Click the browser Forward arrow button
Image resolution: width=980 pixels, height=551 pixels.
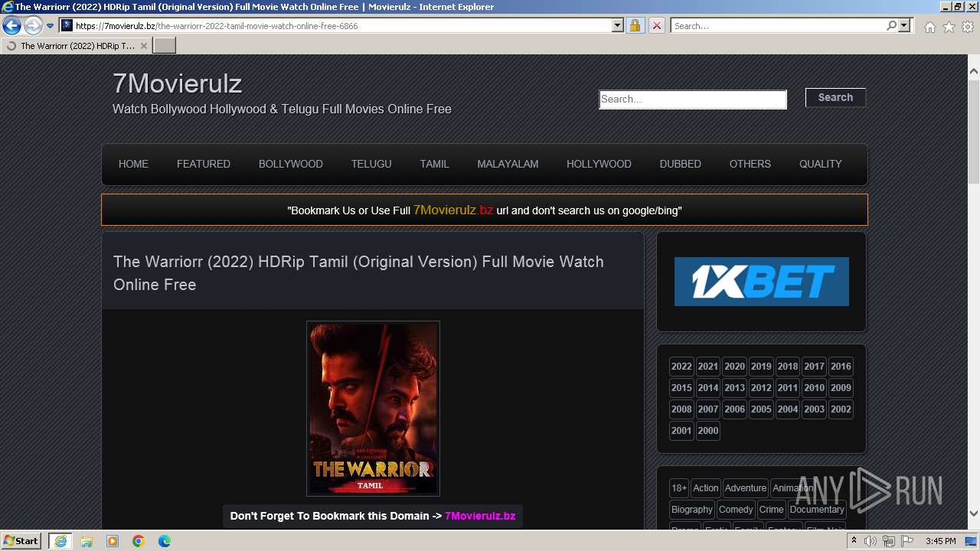click(33, 26)
